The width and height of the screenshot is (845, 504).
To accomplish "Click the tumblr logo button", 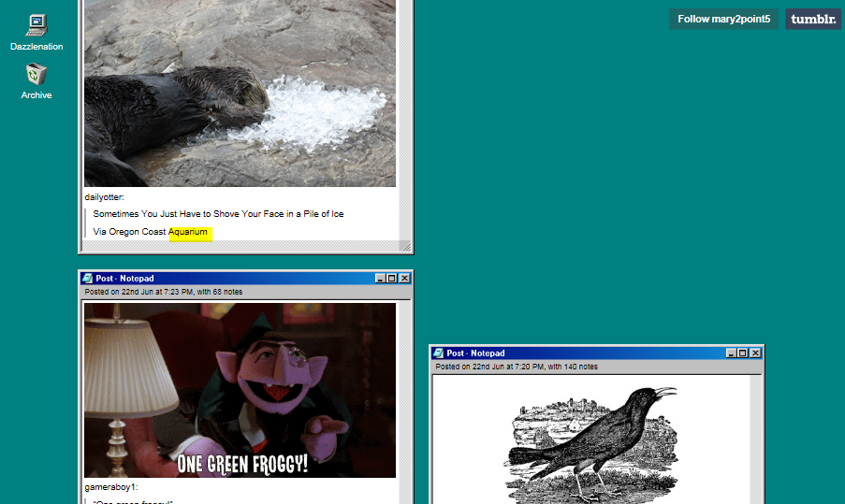I will tap(813, 19).
